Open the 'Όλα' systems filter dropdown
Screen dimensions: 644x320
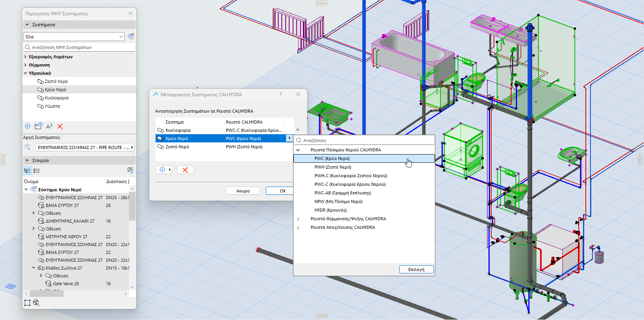[x=74, y=37]
